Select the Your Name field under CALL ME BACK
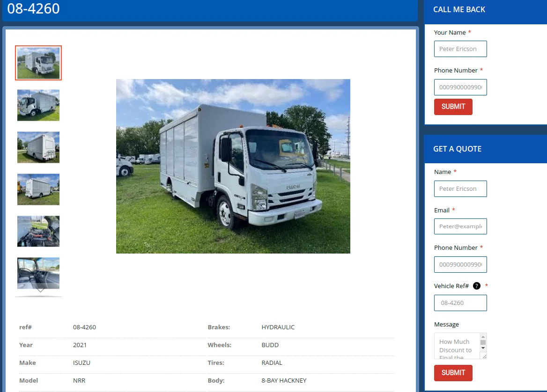 click(460, 49)
